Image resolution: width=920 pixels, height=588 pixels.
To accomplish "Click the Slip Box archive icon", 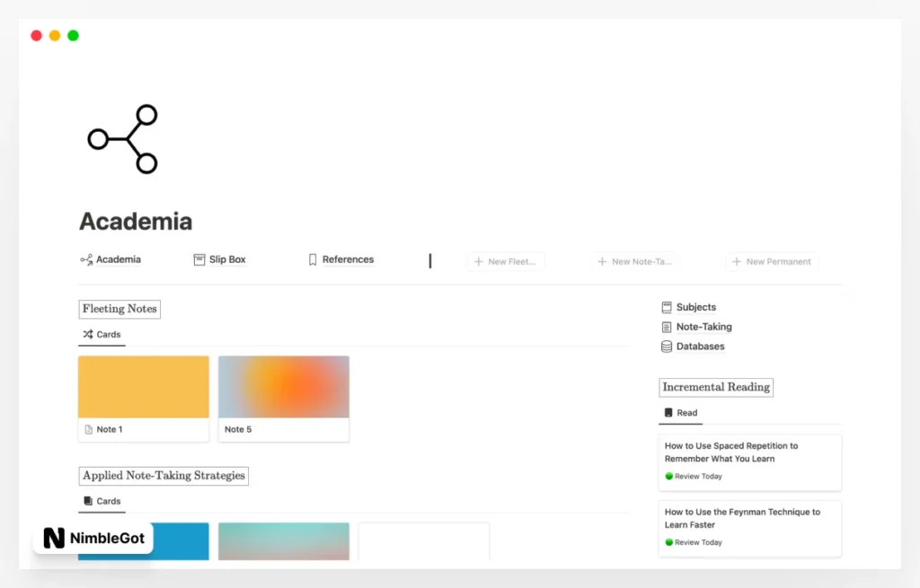I will coord(199,260).
